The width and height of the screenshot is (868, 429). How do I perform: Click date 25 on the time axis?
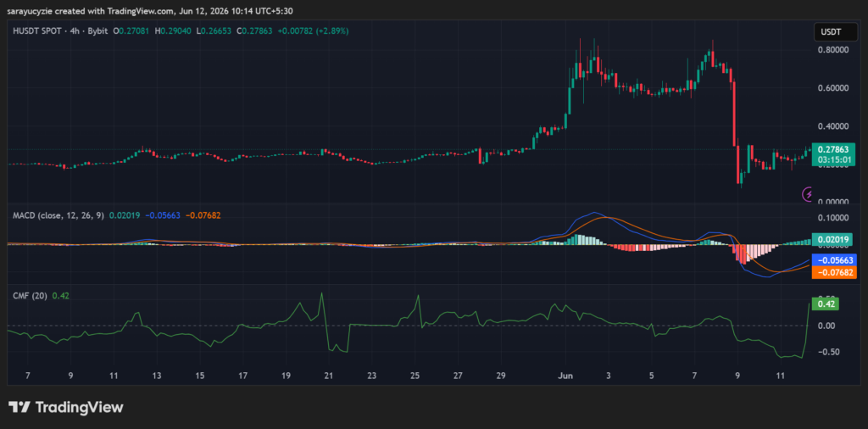[415, 376]
